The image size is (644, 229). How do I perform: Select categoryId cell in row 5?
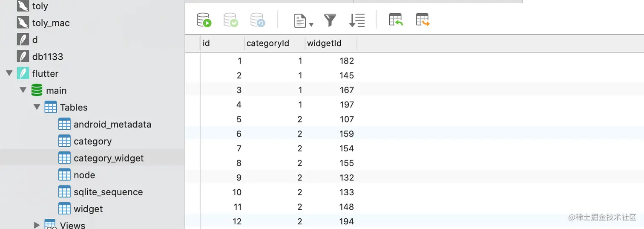[300, 119]
